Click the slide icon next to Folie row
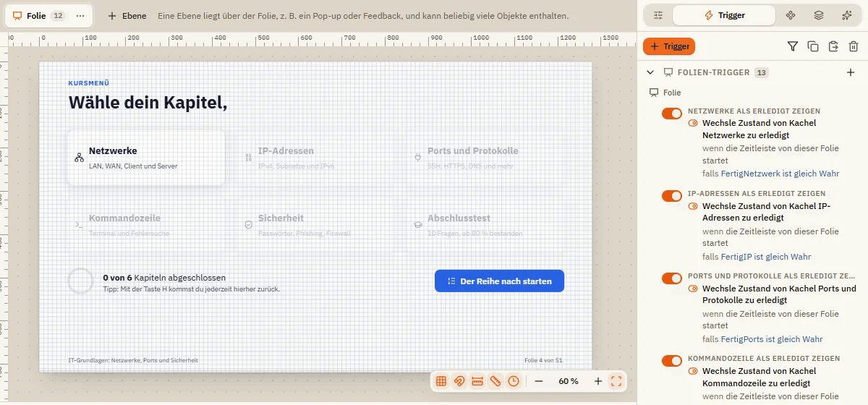 tap(654, 93)
